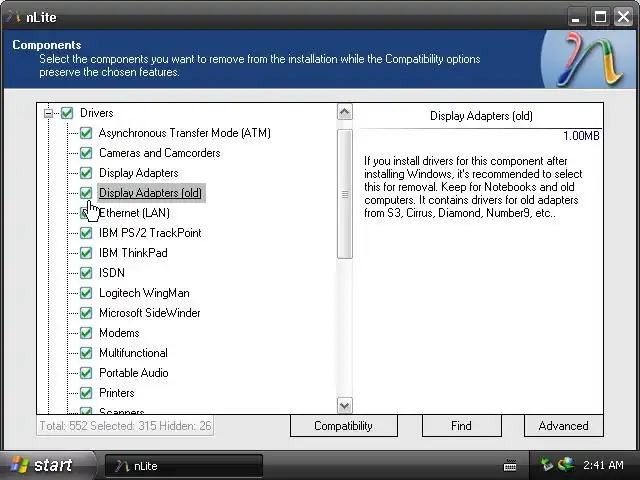This screenshot has height=480, width=640.
Task: Click the Advanced button
Action: click(564, 426)
